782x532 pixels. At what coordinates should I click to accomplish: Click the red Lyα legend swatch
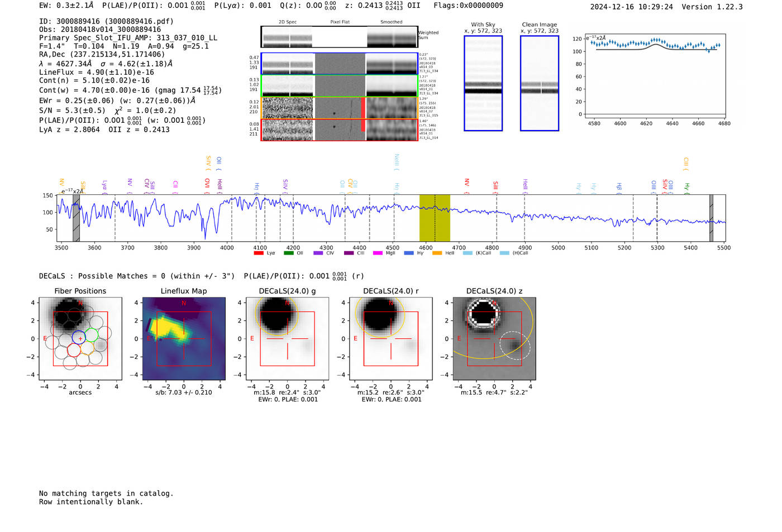click(x=259, y=253)
